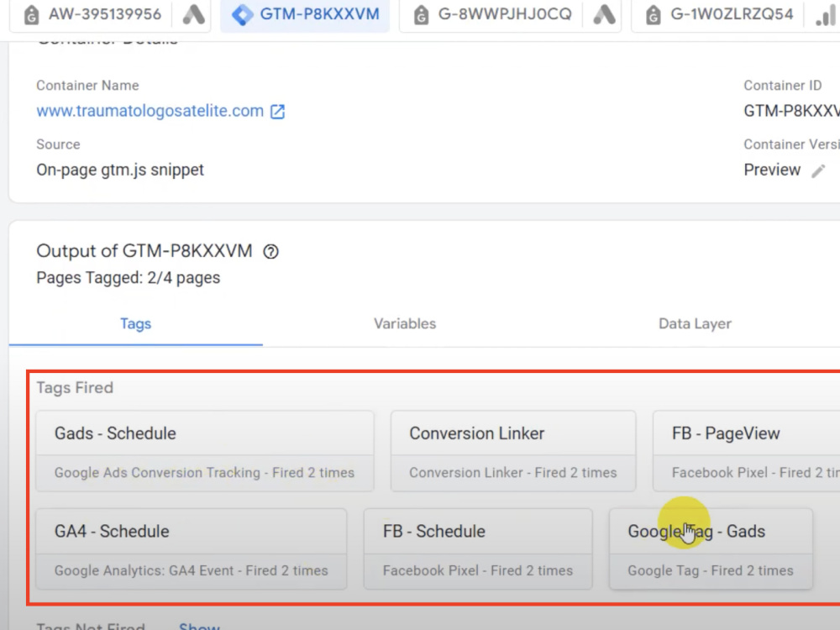Open the FB - PageView tag card
This screenshot has width=840, height=630.
pos(746,451)
